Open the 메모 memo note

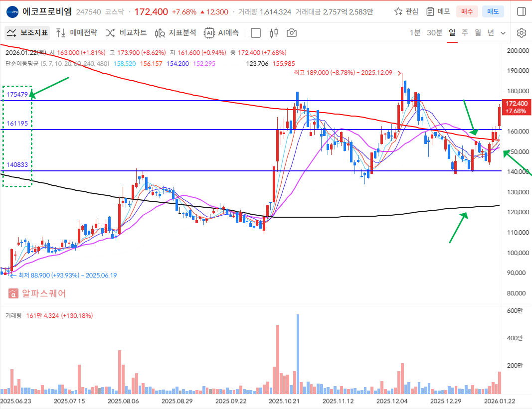coord(438,11)
